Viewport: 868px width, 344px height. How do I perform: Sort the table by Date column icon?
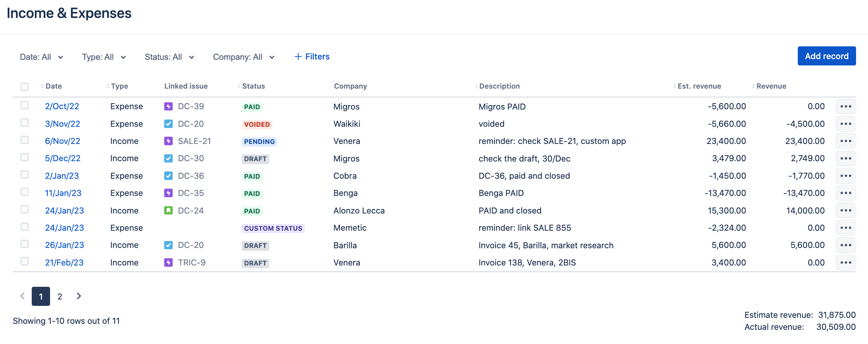pos(43,86)
